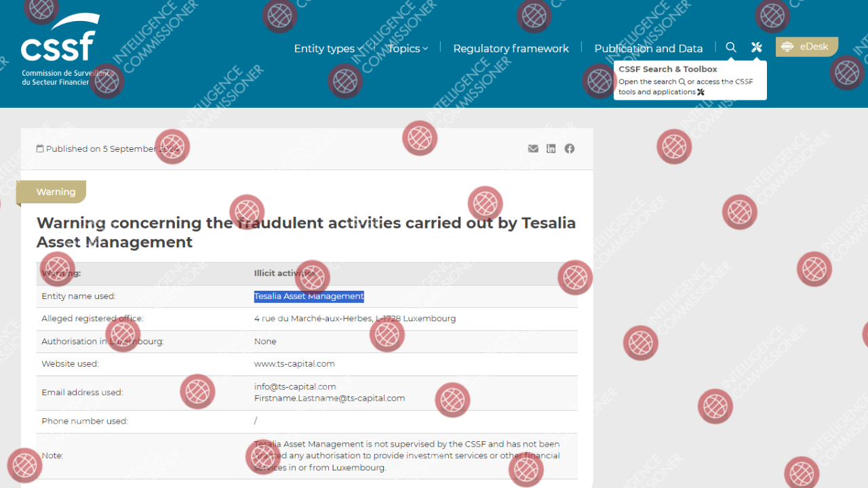Click the Note label
Image resolution: width=868 pixels, height=488 pixels.
click(52, 455)
